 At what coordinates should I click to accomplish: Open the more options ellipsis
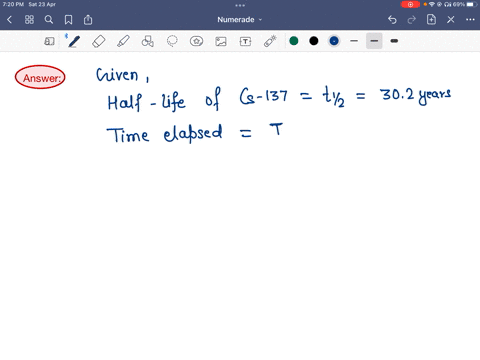(x=470, y=20)
